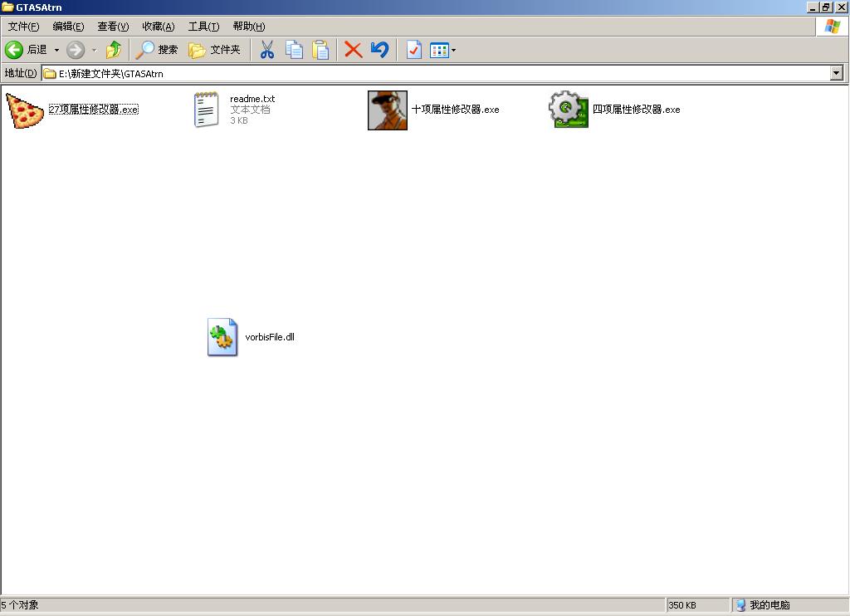Image resolution: width=850 pixels, height=616 pixels.
Task: Click the Paste clipboard icon
Action: pyautogui.click(x=320, y=50)
